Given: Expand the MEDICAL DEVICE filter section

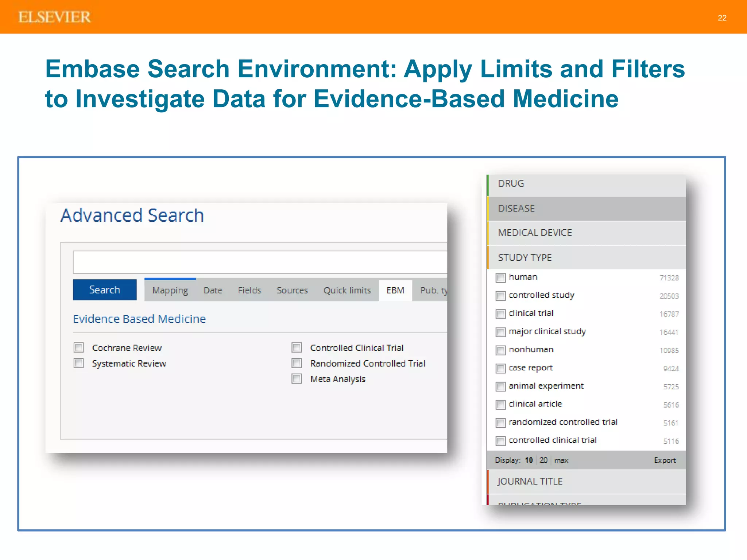Looking at the screenshot, I should [x=587, y=233].
